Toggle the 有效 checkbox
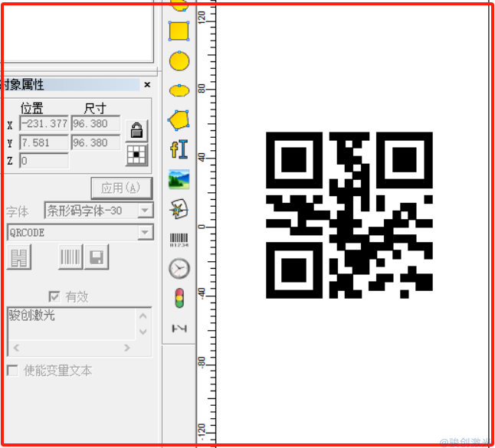Image resolution: width=495 pixels, height=448 pixels. point(54,296)
